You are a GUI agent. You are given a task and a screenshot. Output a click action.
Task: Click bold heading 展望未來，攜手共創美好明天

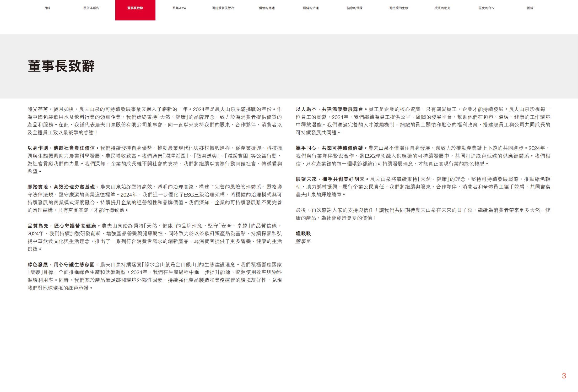332,179
